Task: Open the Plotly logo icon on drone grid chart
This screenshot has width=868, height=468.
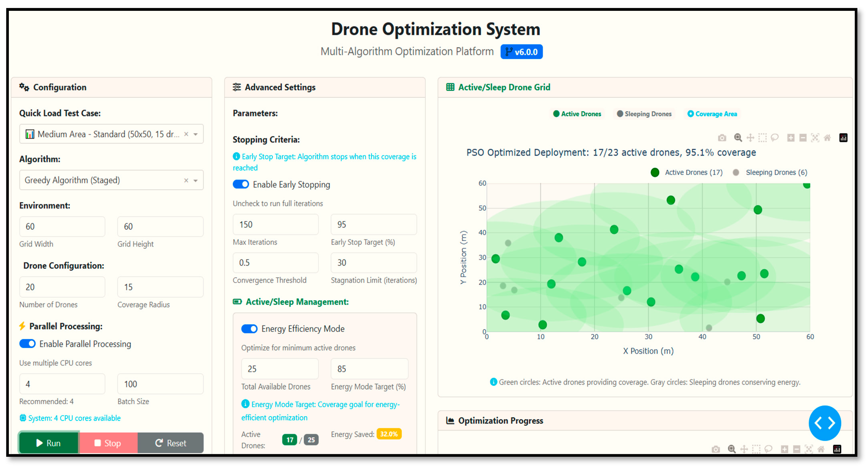Action: click(x=843, y=138)
